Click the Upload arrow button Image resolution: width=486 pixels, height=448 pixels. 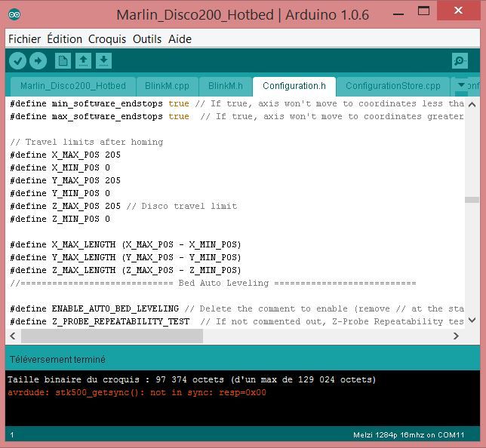click(x=38, y=61)
